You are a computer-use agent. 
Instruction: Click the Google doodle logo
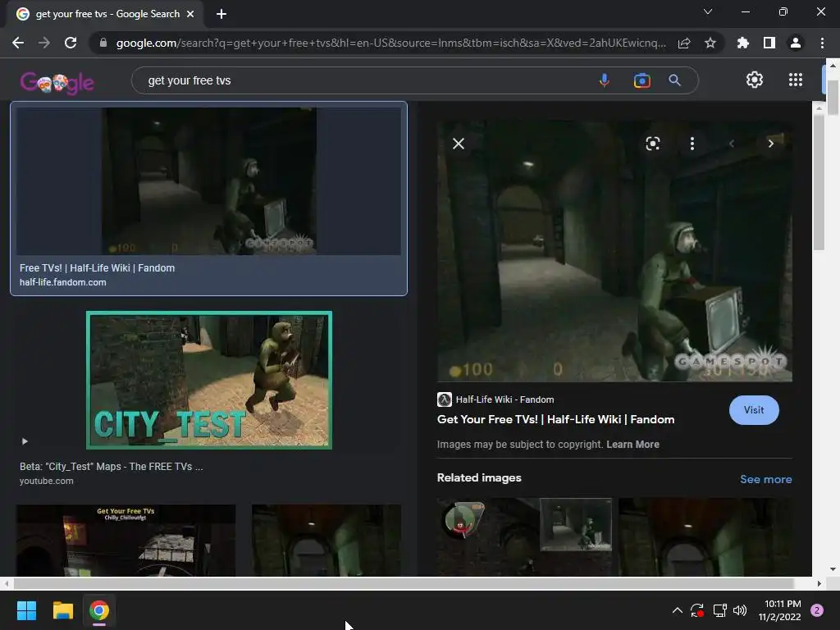pos(57,83)
